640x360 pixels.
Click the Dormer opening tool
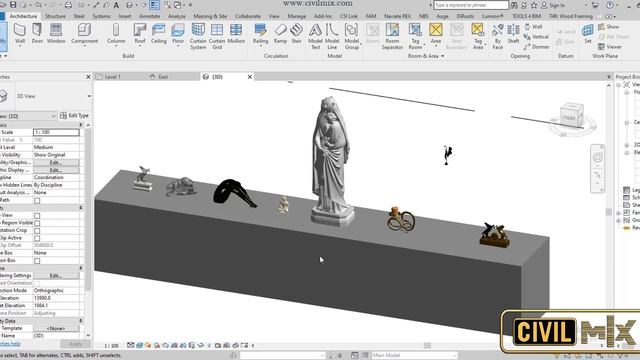point(536,47)
